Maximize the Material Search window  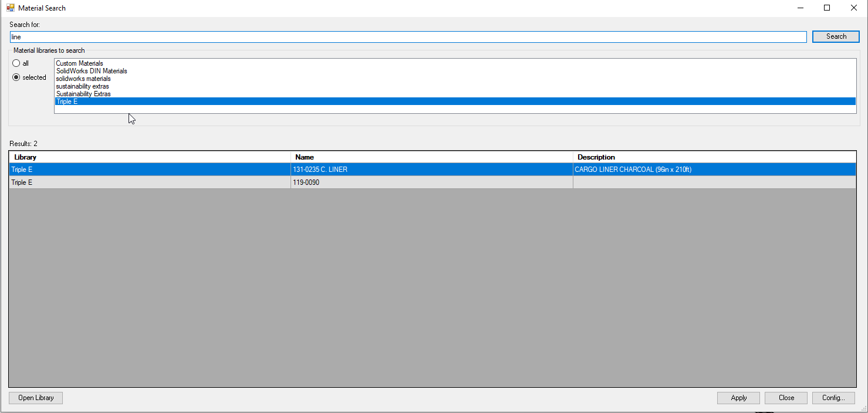826,8
